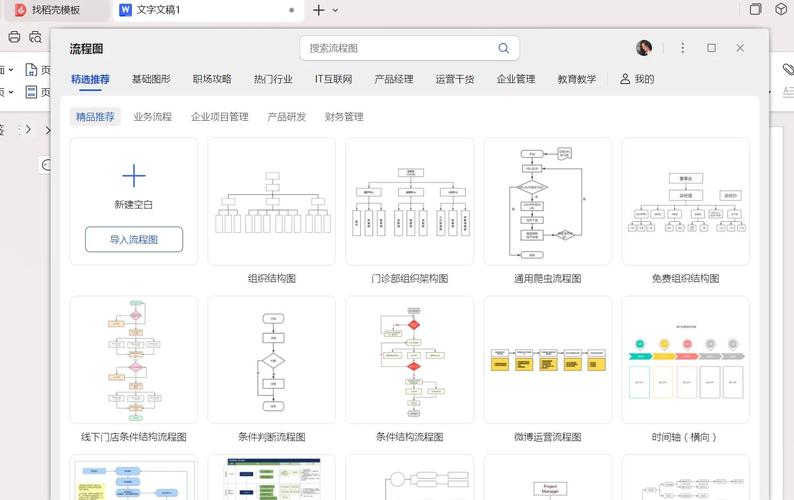Switch to the 精选推荐 tab
794x500 pixels.
click(x=90, y=80)
